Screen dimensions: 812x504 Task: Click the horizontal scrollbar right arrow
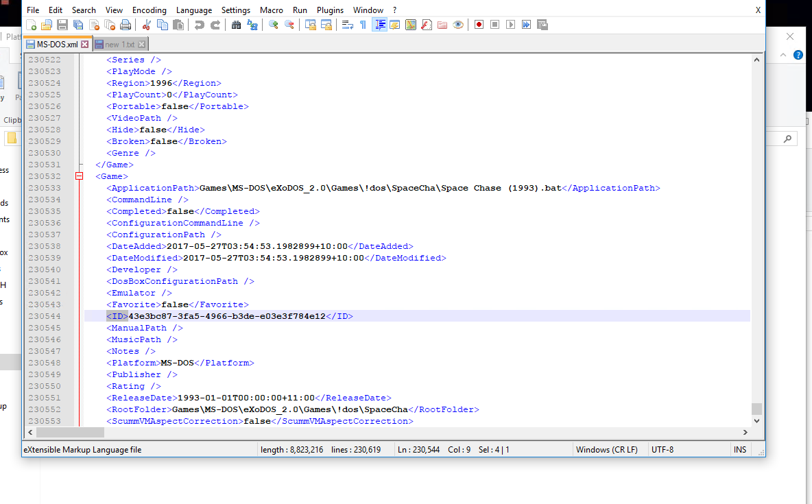745,432
